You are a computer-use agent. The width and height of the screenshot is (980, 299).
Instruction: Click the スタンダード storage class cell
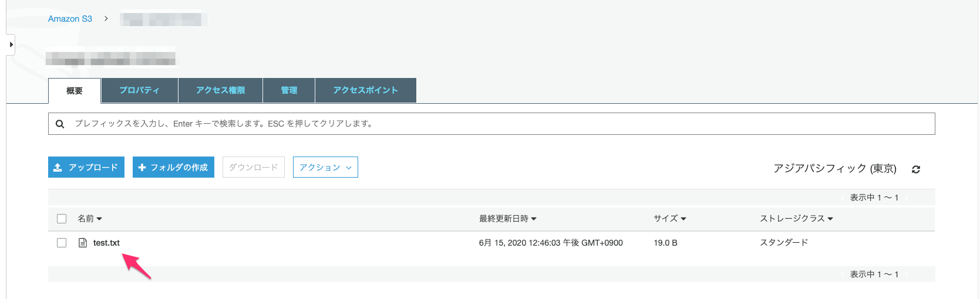pos(784,243)
